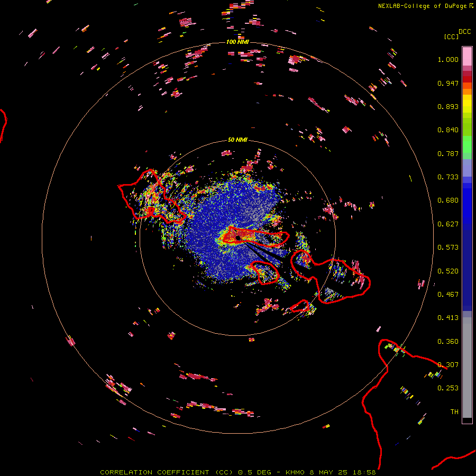
Task: Pick the bright green color bar segment
Action: click(467, 144)
